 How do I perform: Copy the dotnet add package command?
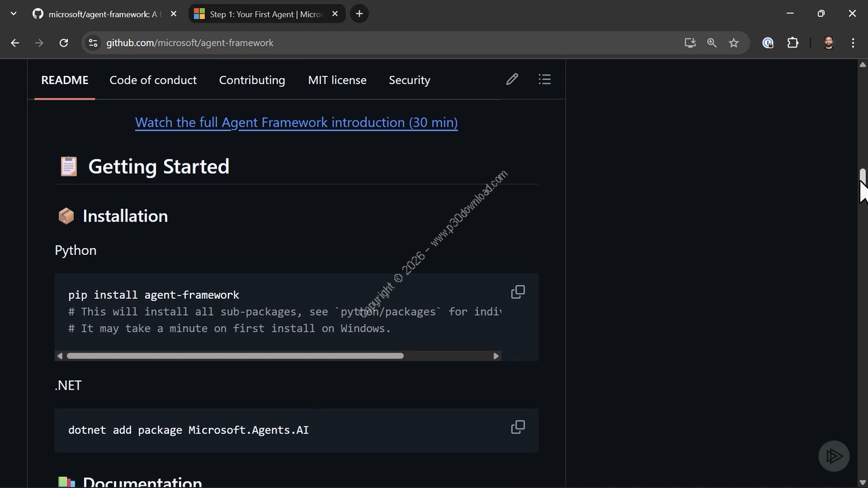(x=518, y=427)
